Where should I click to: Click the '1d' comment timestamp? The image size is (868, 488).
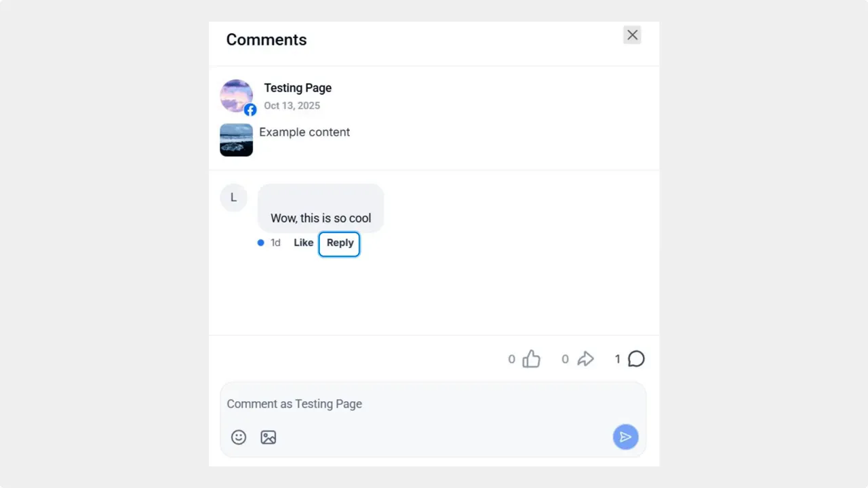coord(275,243)
